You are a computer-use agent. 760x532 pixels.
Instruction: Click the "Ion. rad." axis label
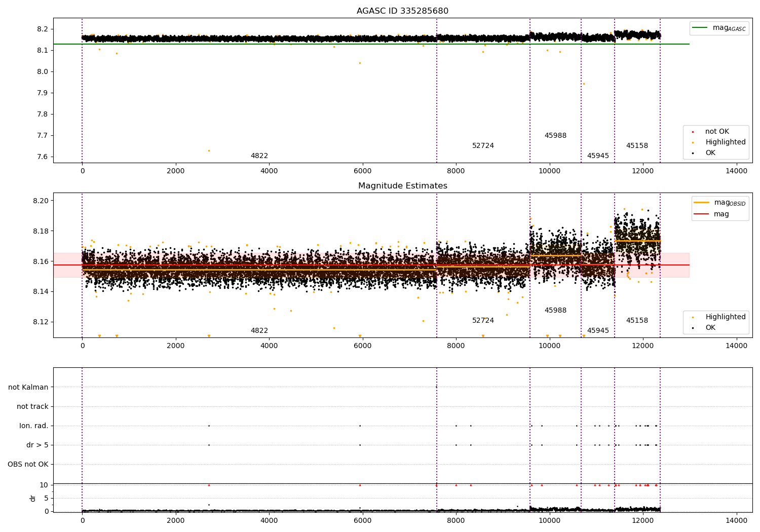click(x=34, y=426)
